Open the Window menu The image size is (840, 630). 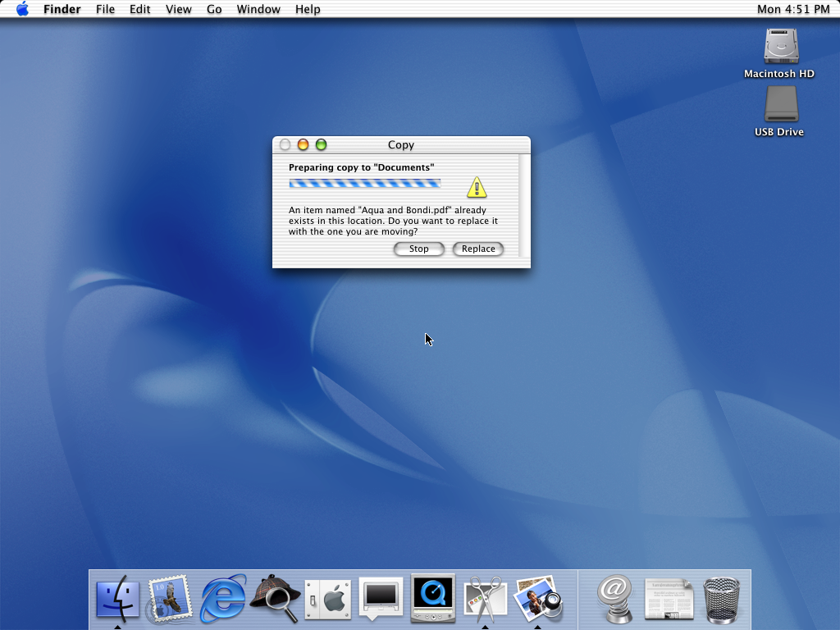tap(258, 9)
